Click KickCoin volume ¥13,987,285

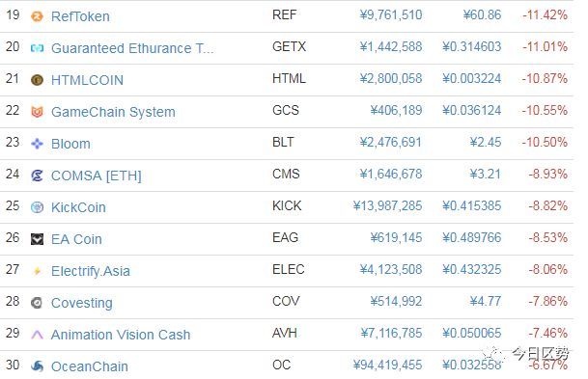click(387, 205)
